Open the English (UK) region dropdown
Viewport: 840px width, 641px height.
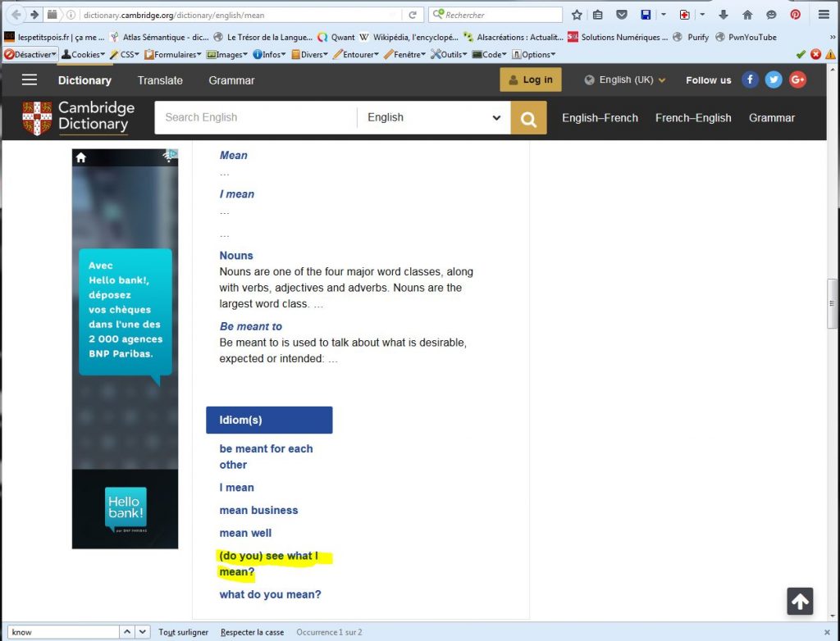pyautogui.click(x=625, y=80)
